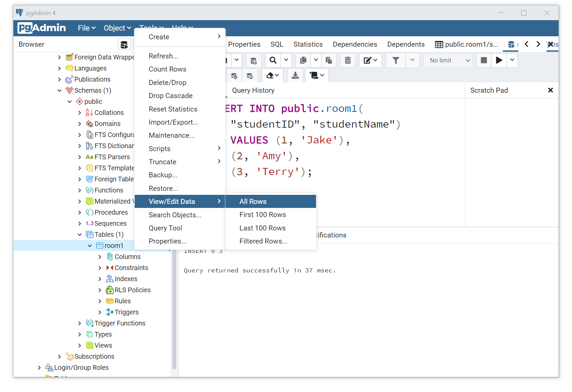Viewport: 572px width, 392px height.
Task: Open the Edit pencil menu button
Action: click(x=370, y=60)
